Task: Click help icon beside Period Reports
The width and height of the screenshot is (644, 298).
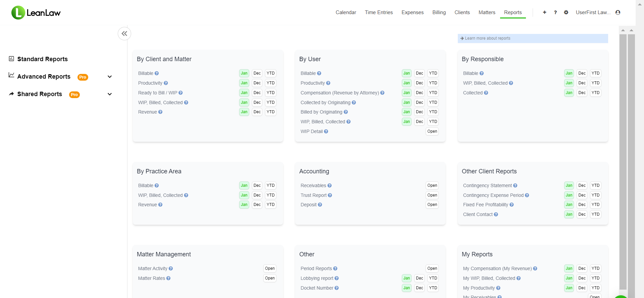Action: coord(335,268)
